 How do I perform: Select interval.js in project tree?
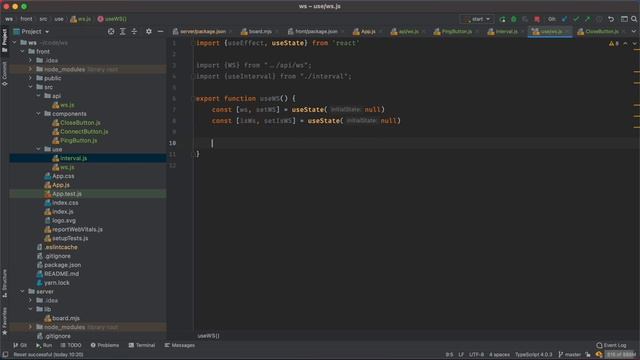tap(88, 158)
